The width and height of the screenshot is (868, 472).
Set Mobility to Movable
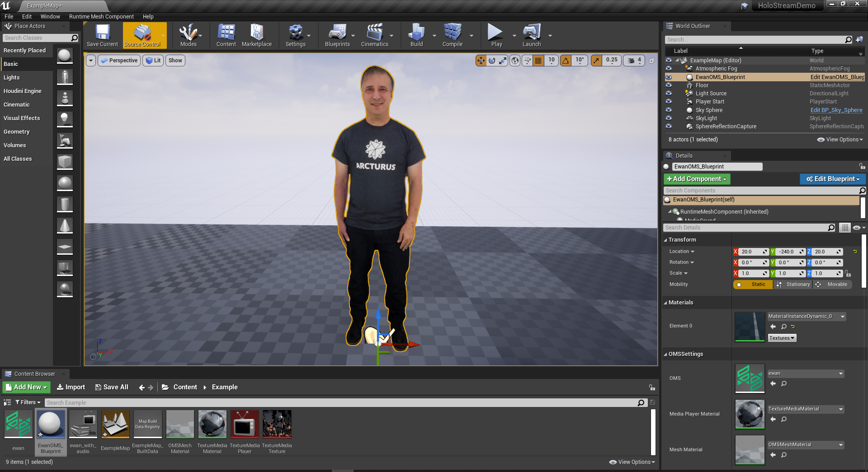tap(832, 285)
